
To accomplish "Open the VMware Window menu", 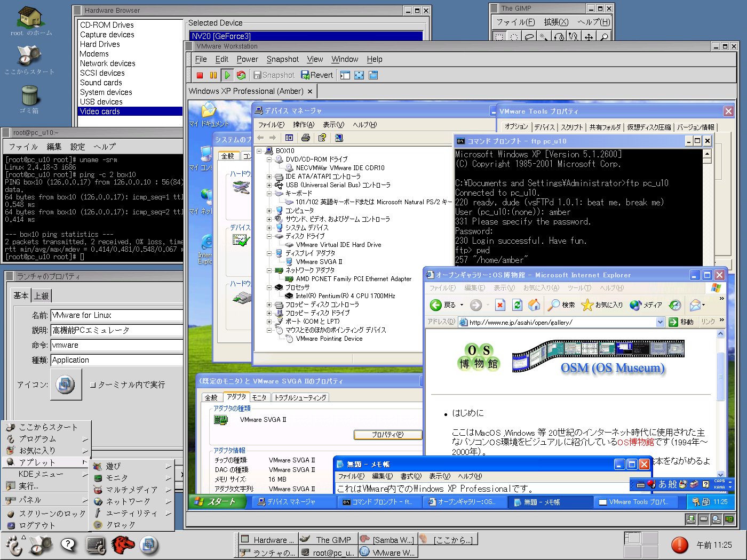I will pos(345,59).
